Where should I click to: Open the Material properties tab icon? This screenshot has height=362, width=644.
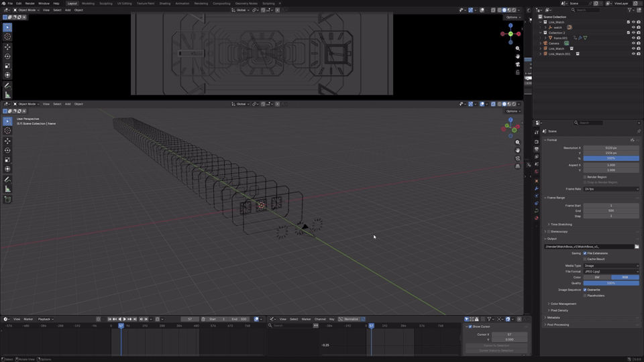(x=537, y=218)
